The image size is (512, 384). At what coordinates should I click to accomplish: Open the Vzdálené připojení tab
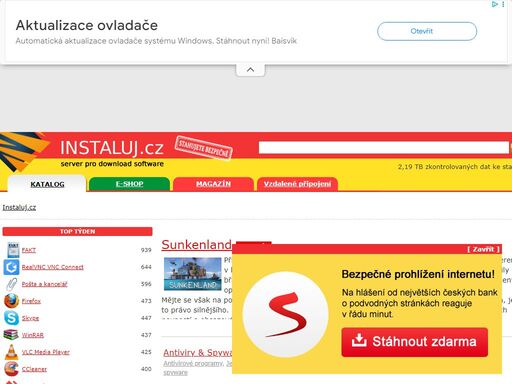tap(297, 184)
